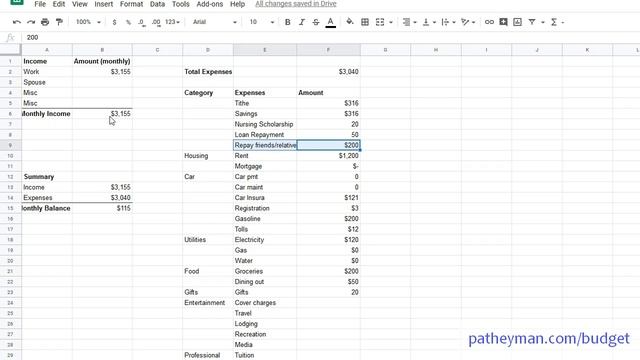Select the Electricity cell
640x360 pixels.
(x=265, y=240)
